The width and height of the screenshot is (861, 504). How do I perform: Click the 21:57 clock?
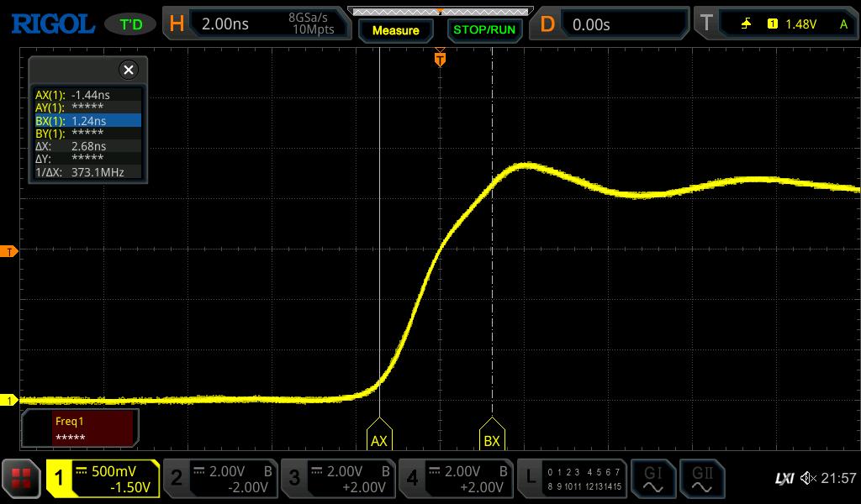coord(838,478)
